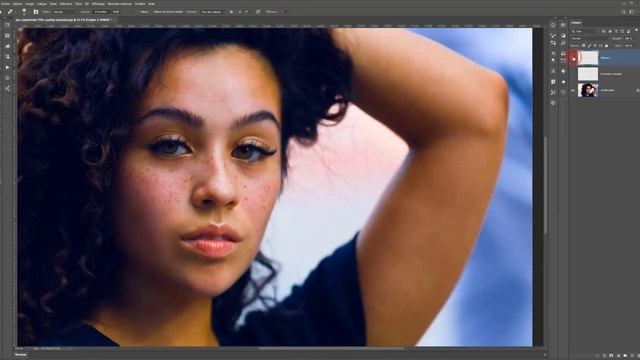640x360 pixels.
Task: Open the brush panel icon in right dock
Action: tap(553, 36)
